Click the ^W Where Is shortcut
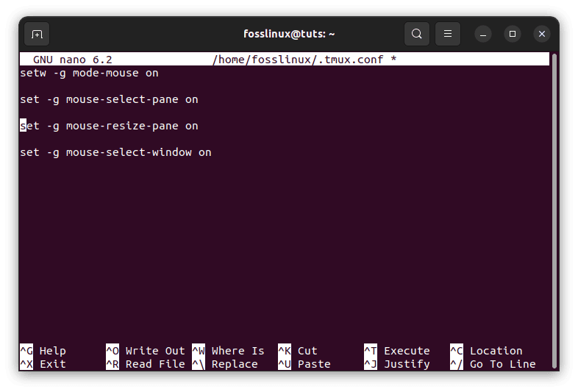Viewport: 578px width, 392px height. point(228,351)
